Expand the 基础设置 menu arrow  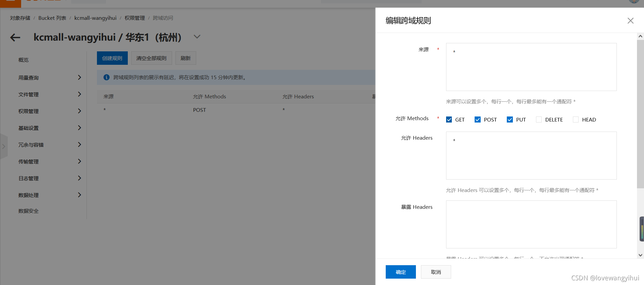click(79, 128)
